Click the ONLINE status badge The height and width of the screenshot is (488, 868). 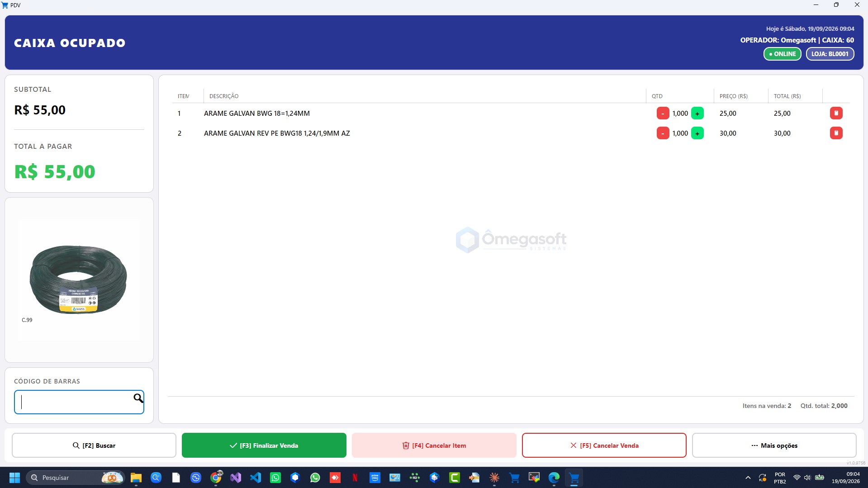[783, 54]
